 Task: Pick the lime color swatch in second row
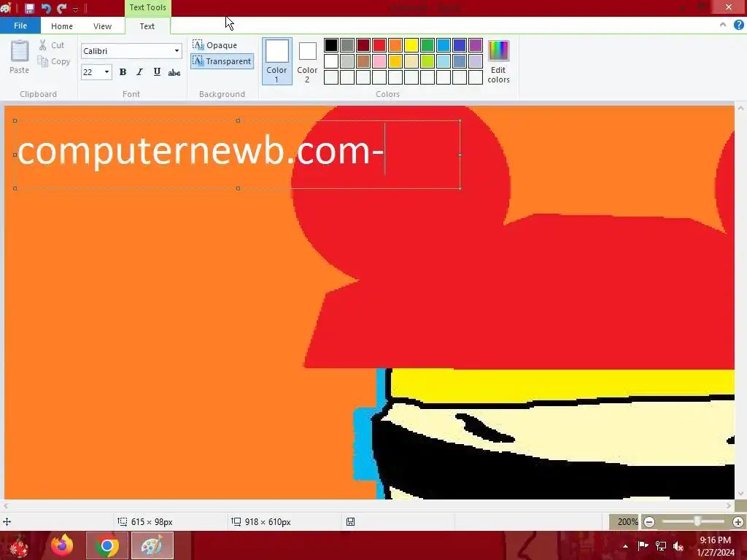(x=427, y=61)
